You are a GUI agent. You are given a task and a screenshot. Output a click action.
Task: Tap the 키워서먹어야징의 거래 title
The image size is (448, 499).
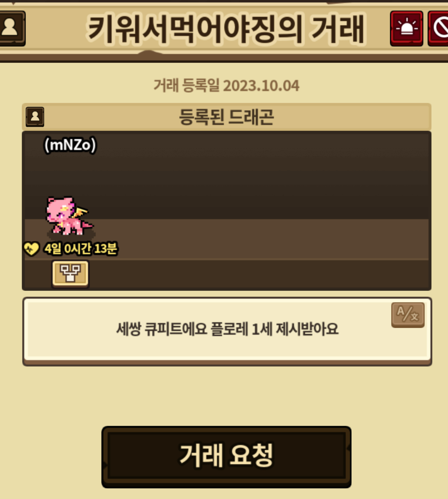pos(226,28)
